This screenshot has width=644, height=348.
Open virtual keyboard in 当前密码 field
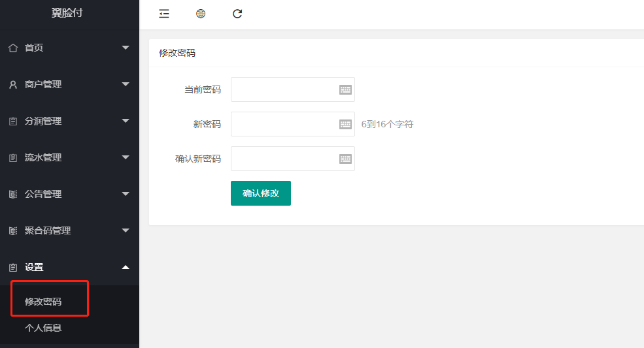(345, 89)
